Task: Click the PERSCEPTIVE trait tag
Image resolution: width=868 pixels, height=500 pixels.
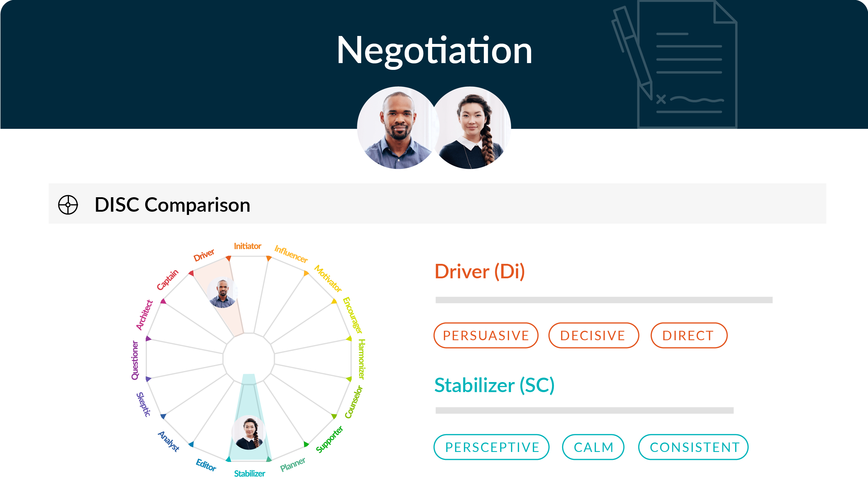Action: (x=491, y=447)
